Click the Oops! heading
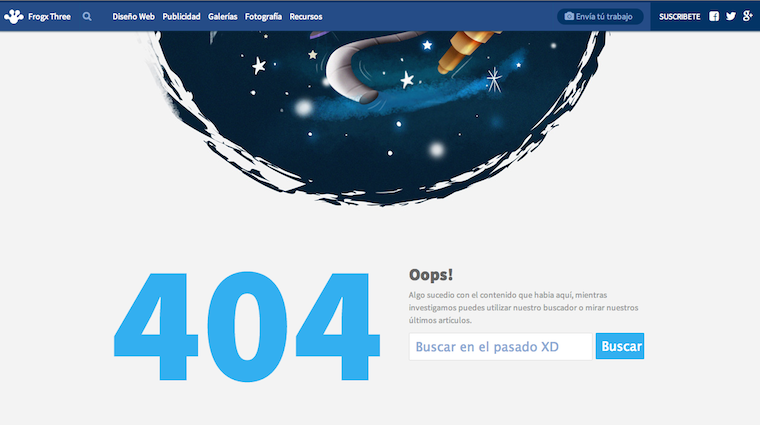The height and width of the screenshot is (425, 760). pos(431,275)
